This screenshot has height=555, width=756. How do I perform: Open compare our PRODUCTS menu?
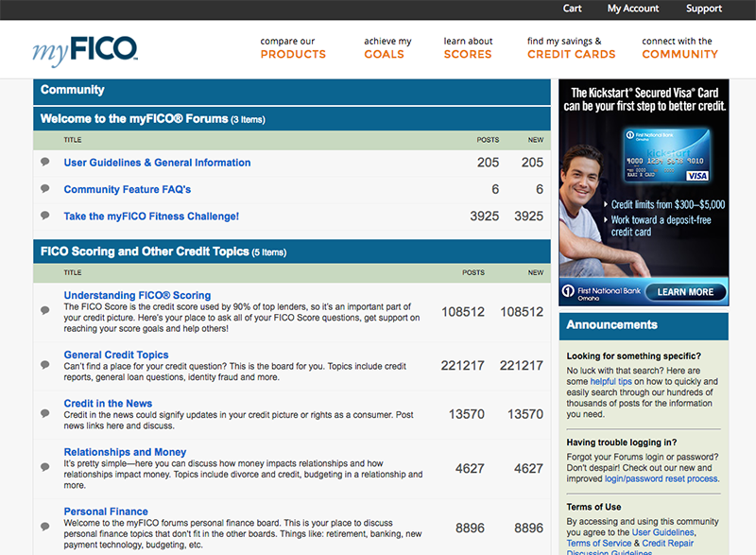[x=293, y=47]
